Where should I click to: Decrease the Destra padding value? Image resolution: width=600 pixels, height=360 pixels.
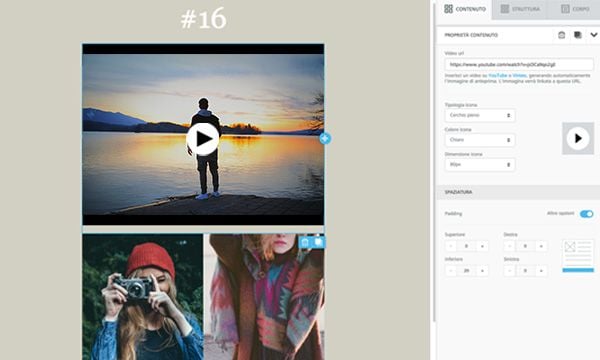[510, 246]
